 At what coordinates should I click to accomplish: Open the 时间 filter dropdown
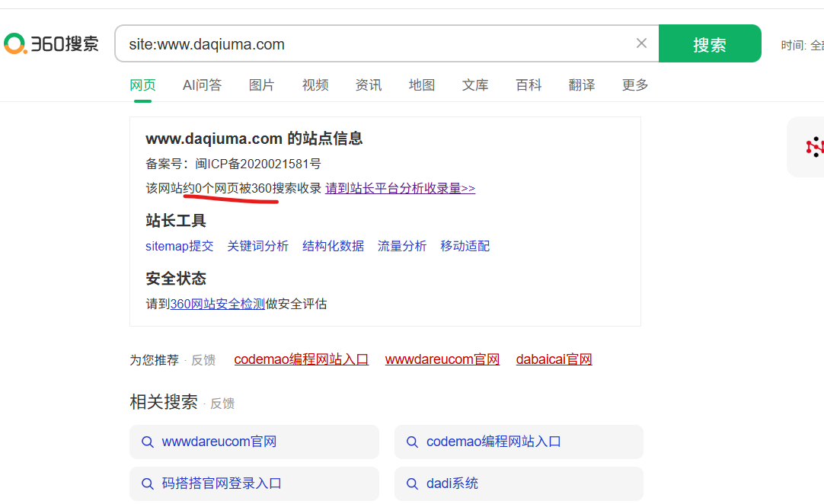tap(802, 45)
